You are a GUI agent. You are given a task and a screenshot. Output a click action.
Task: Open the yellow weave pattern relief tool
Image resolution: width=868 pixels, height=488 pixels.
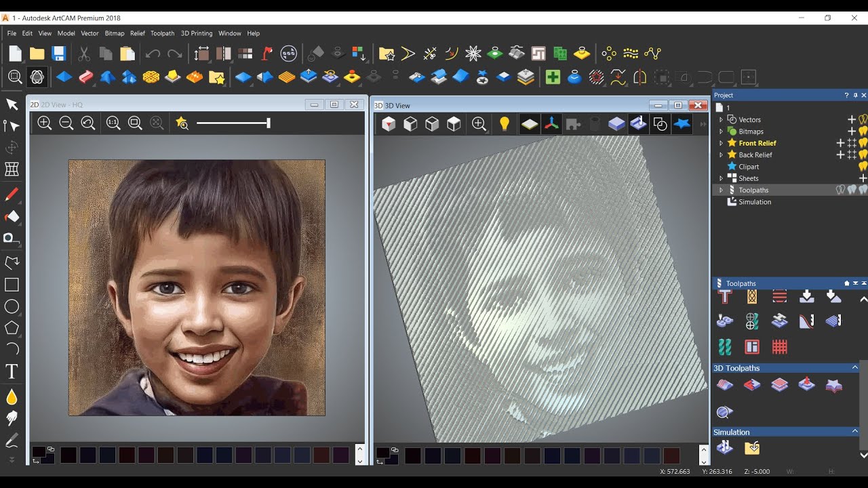(x=151, y=77)
